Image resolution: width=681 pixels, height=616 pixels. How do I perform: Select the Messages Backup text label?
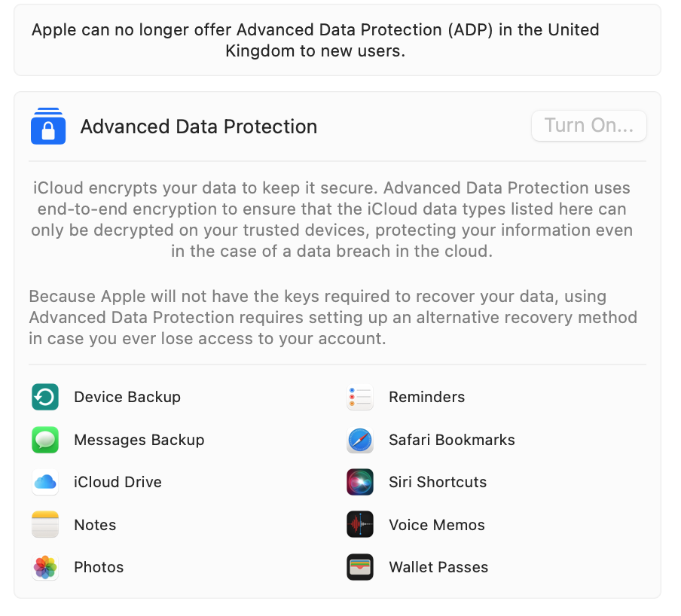coord(139,440)
